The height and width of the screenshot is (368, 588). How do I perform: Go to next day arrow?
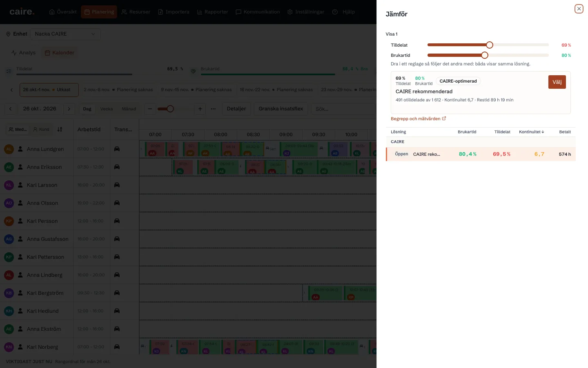click(x=69, y=109)
